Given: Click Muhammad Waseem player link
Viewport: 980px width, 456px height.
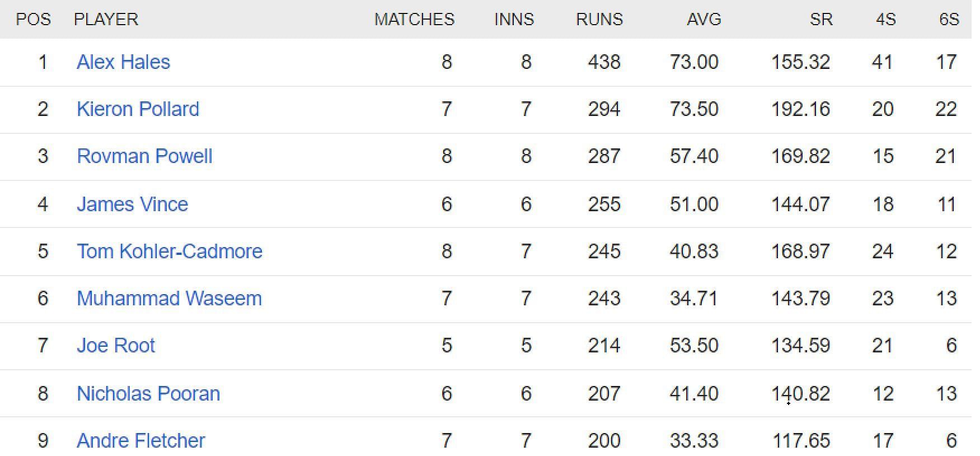Looking at the screenshot, I should coord(169,298).
